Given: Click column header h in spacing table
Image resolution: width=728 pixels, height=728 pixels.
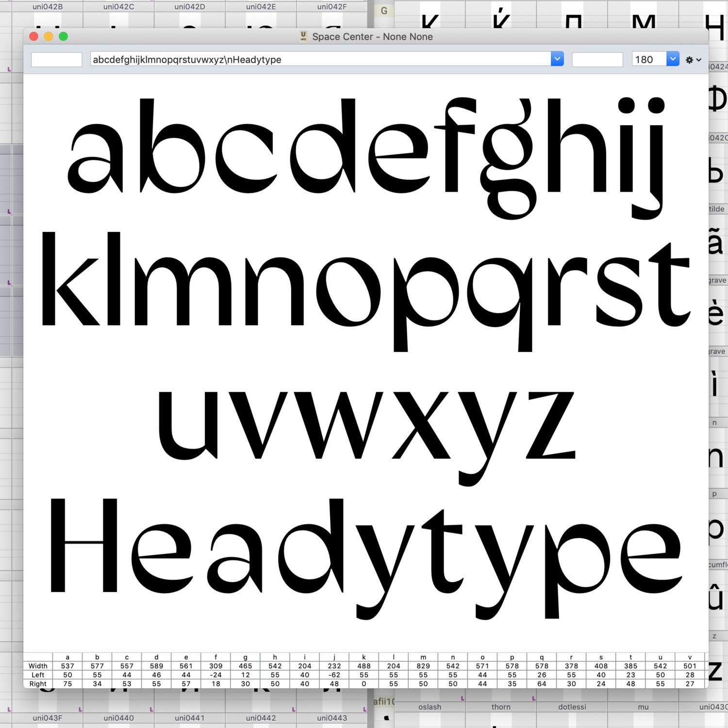Looking at the screenshot, I should pos(275,657).
